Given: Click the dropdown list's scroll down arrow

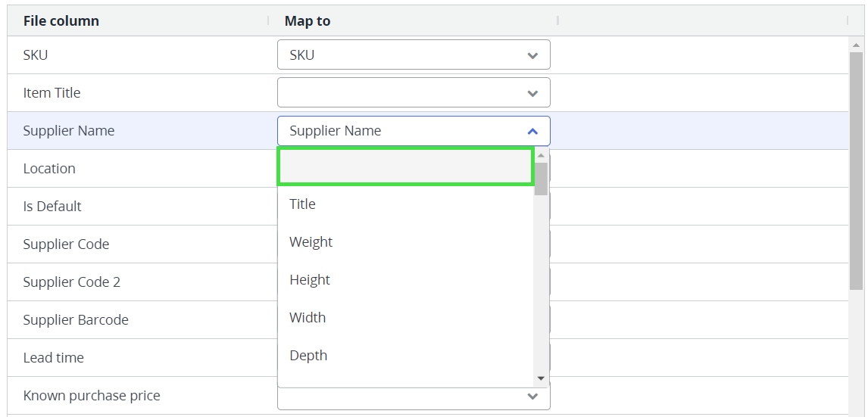Looking at the screenshot, I should [x=541, y=378].
